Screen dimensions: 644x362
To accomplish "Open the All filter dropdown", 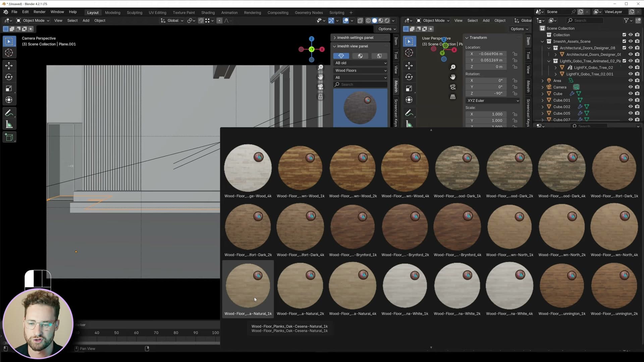I will 361,77.
